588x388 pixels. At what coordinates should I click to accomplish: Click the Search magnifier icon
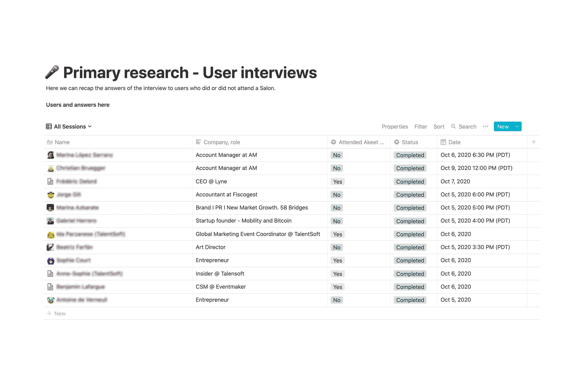453,126
